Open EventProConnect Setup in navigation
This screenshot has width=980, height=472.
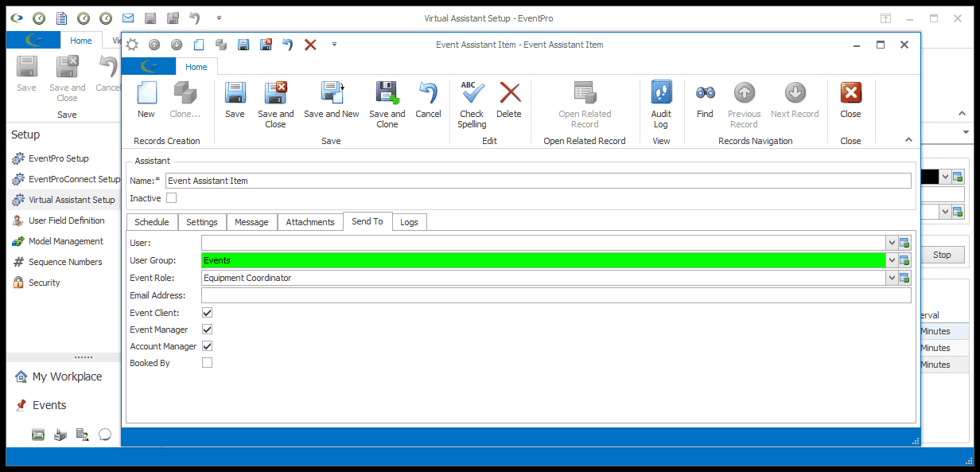[x=65, y=179]
